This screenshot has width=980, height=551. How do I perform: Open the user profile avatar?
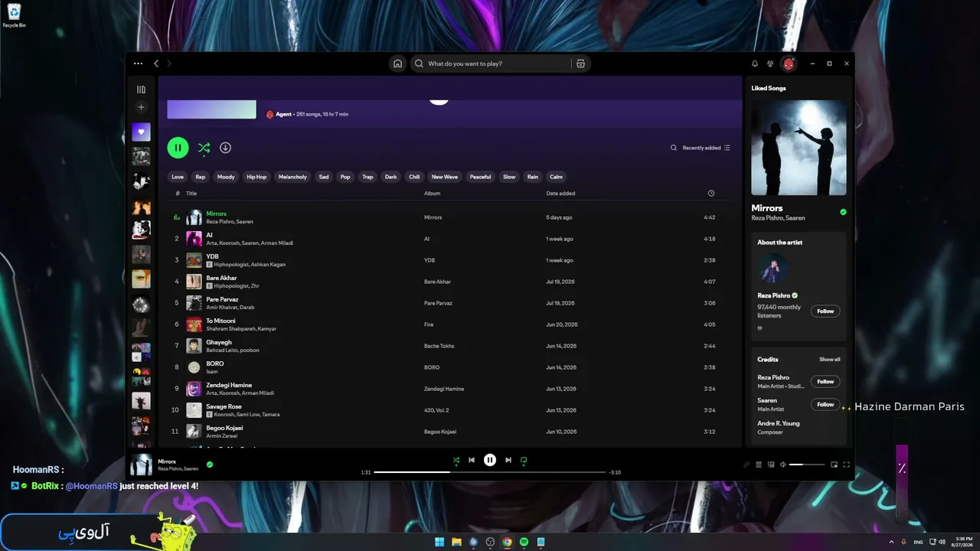[x=789, y=64]
